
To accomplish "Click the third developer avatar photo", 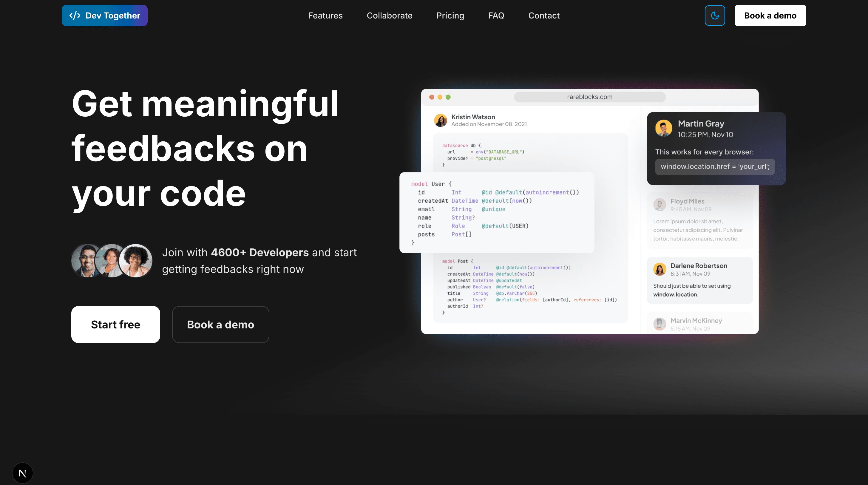I will (136, 260).
